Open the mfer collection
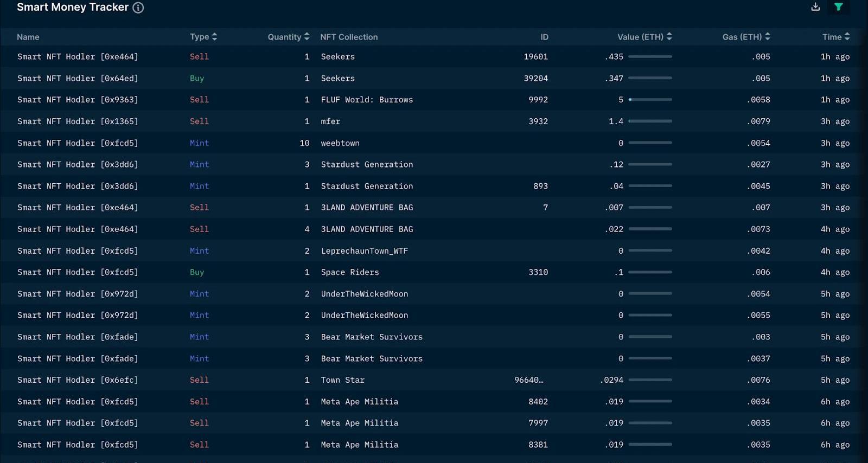Screen dimensions: 868x463 coord(330,121)
